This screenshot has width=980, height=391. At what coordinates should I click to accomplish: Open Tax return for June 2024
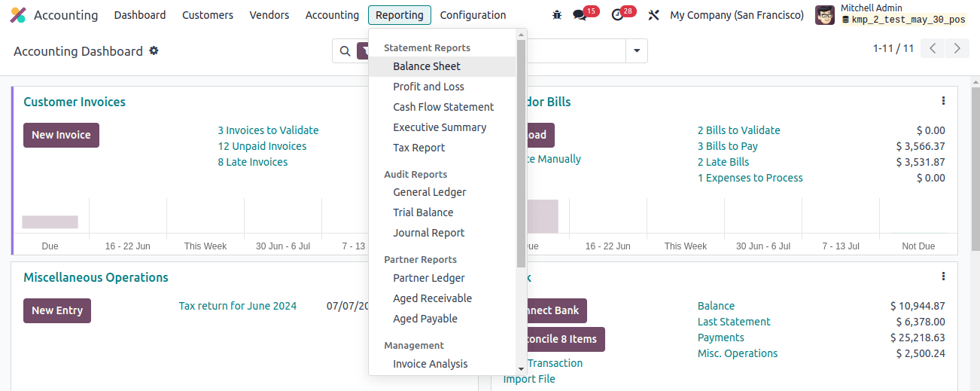click(x=237, y=306)
